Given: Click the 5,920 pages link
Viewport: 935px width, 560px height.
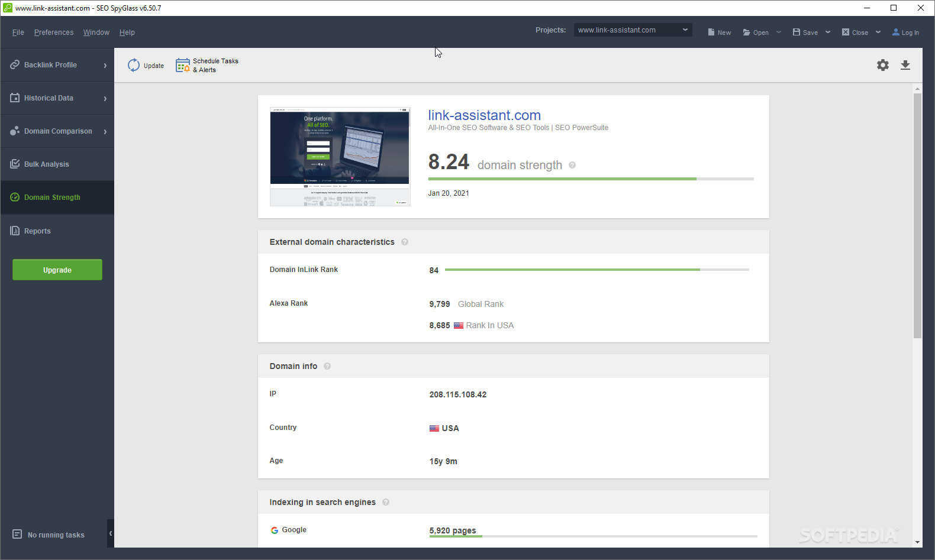Looking at the screenshot, I should [x=453, y=530].
